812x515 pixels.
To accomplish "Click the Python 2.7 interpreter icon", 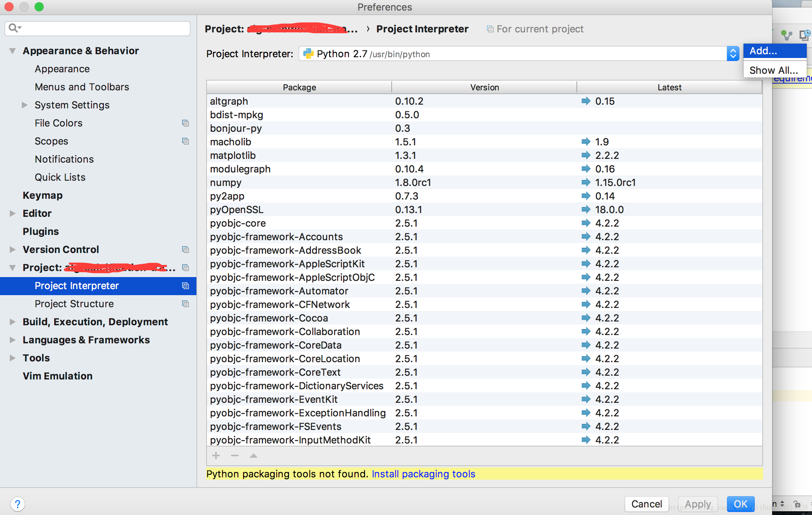I will click(308, 54).
